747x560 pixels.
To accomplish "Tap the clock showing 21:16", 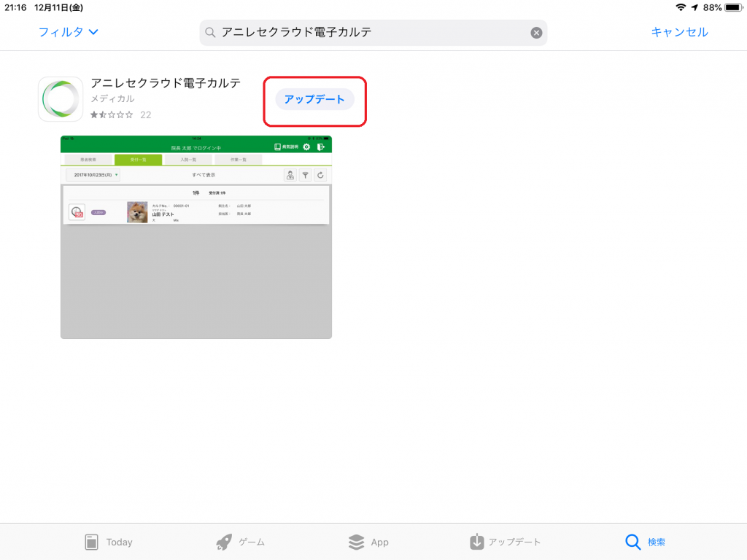I will pos(15,7).
